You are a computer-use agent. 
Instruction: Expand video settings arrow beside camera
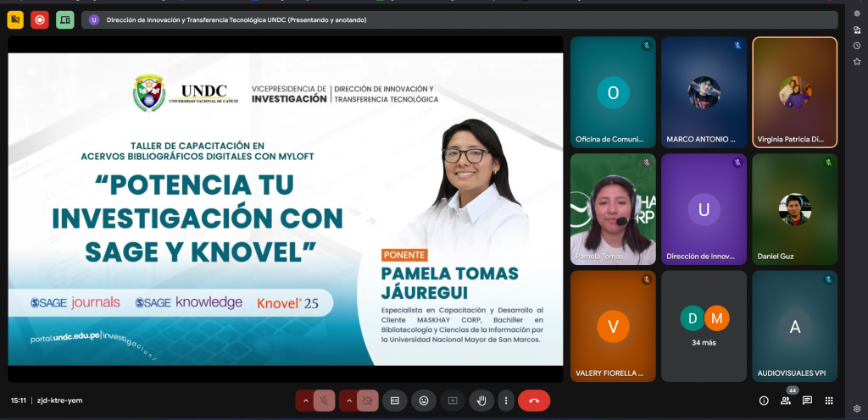(x=348, y=401)
